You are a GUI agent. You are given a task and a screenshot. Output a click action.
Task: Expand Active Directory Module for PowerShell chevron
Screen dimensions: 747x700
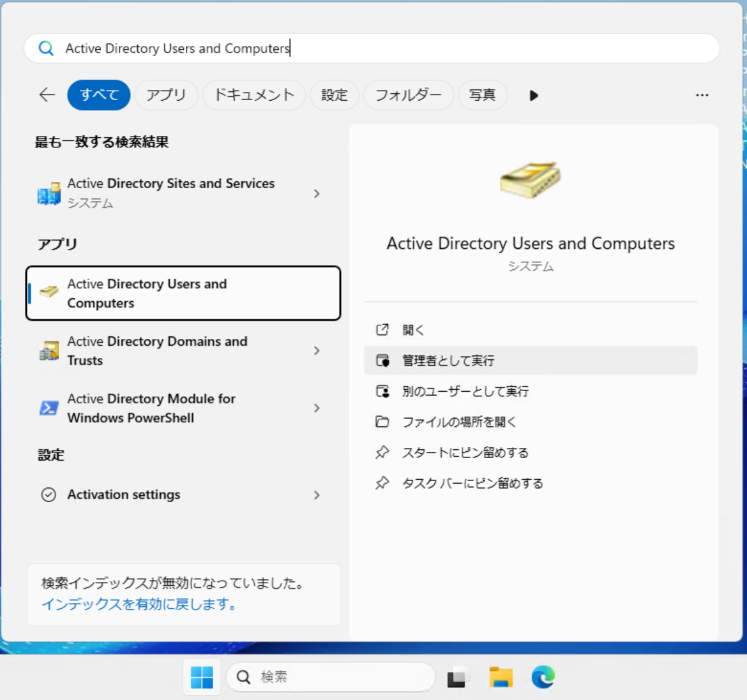click(317, 408)
